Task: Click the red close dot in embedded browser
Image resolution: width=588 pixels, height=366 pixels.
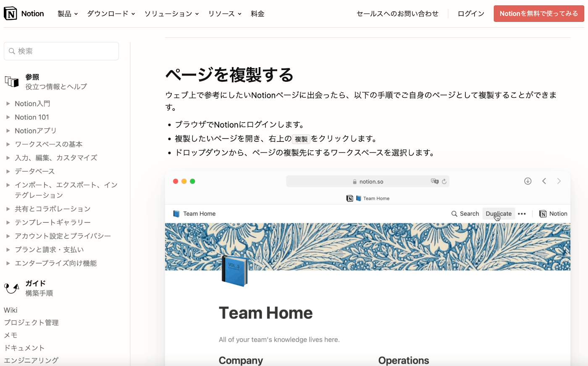Action: (x=176, y=181)
